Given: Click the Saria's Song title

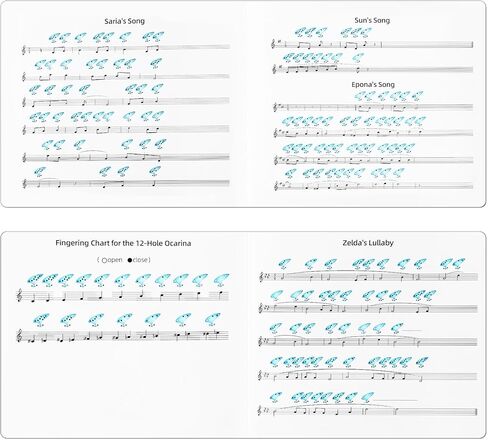Looking at the screenshot, I should 125,21.
